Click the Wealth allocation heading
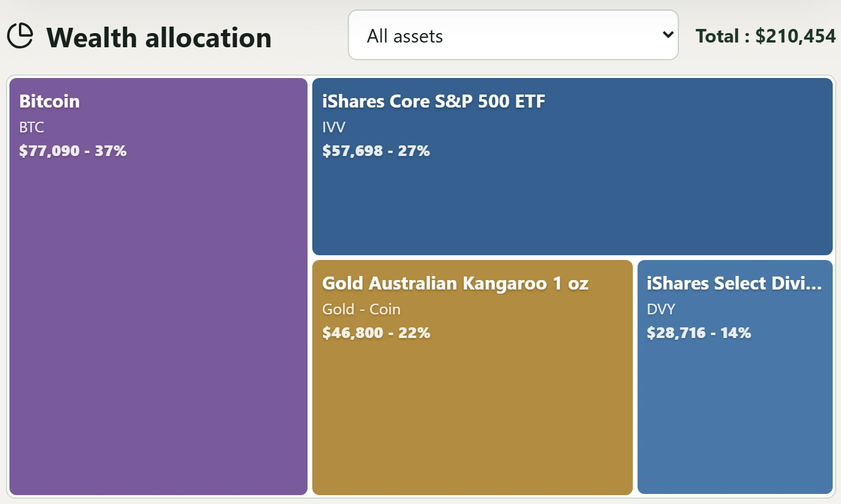The height and width of the screenshot is (504, 841). click(x=159, y=37)
